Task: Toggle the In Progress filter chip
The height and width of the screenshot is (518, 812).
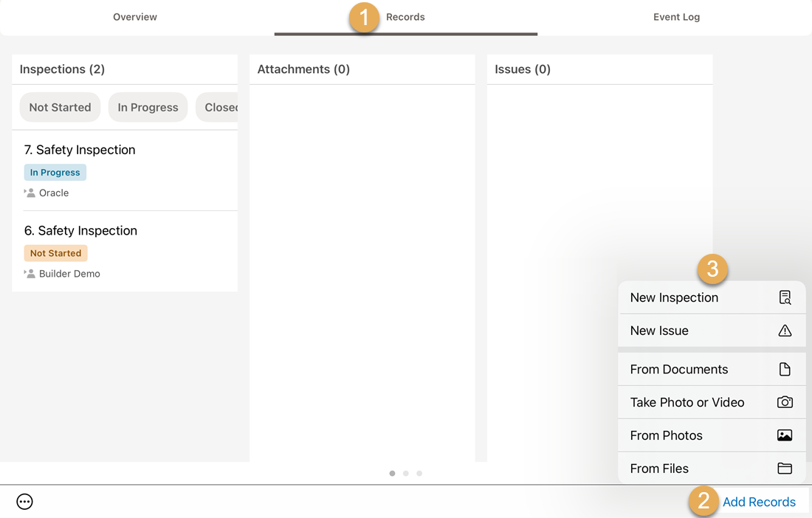Action: click(148, 107)
